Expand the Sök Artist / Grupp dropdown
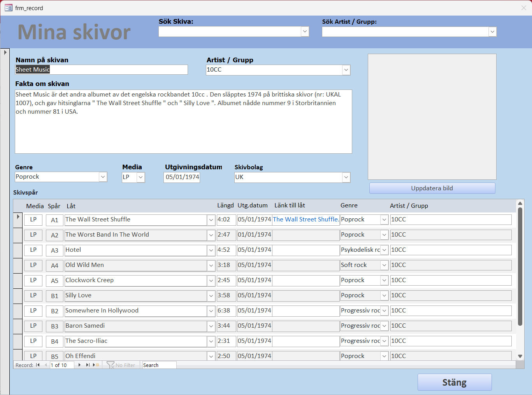The image size is (532, 395). click(492, 32)
